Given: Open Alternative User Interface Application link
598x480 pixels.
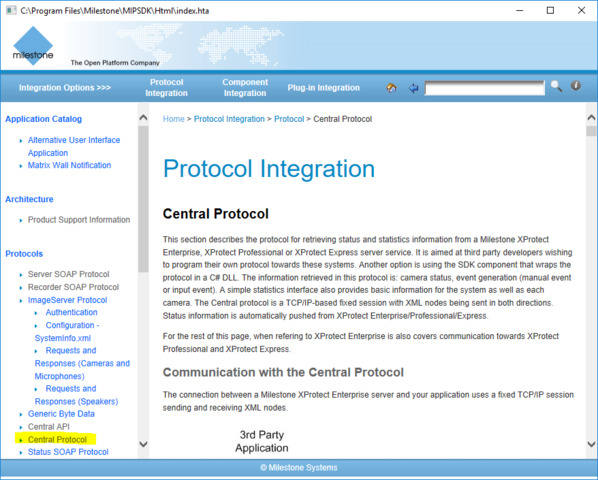Looking at the screenshot, I should 74,146.
